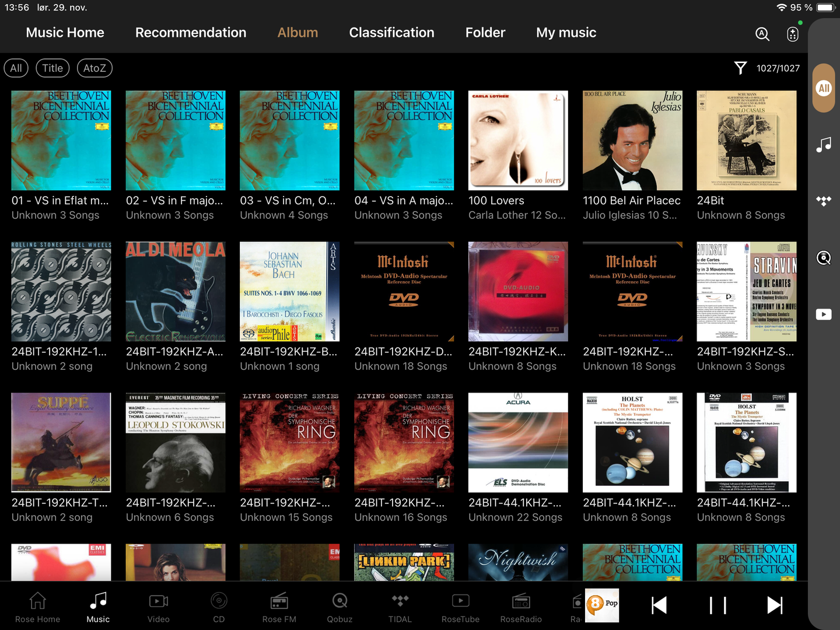Select Music in the bottom bar
The height and width of the screenshot is (630, 840).
click(x=98, y=607)
